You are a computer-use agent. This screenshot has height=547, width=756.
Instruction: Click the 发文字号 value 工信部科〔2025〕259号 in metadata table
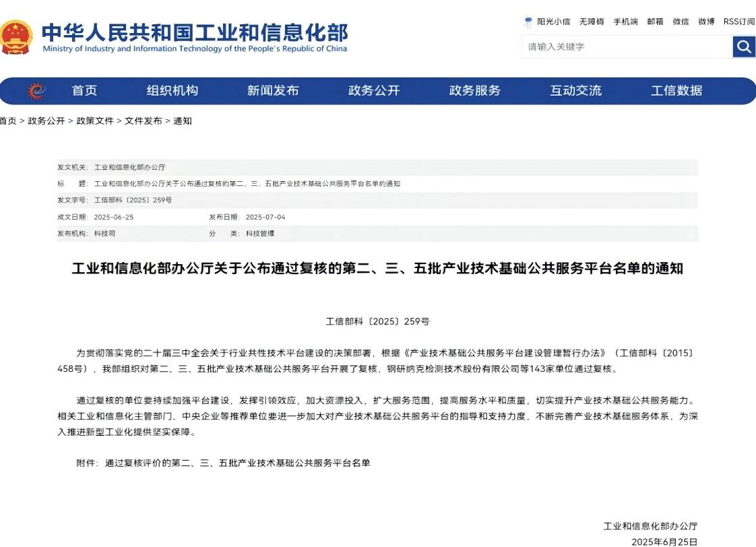tap(133, 200)
